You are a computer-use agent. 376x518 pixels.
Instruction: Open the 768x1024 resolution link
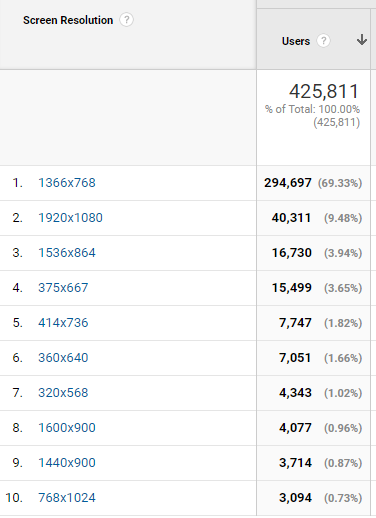(67, 498)
